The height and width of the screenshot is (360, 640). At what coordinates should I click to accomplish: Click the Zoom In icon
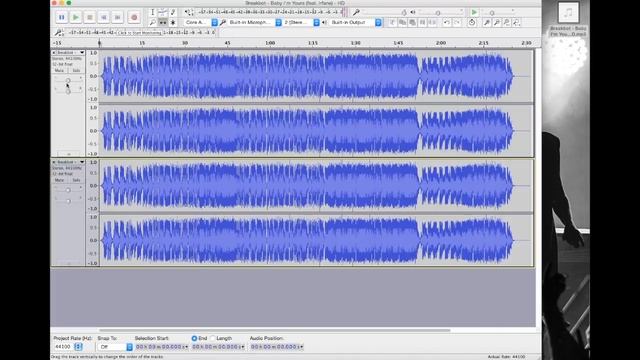point(487,22)
